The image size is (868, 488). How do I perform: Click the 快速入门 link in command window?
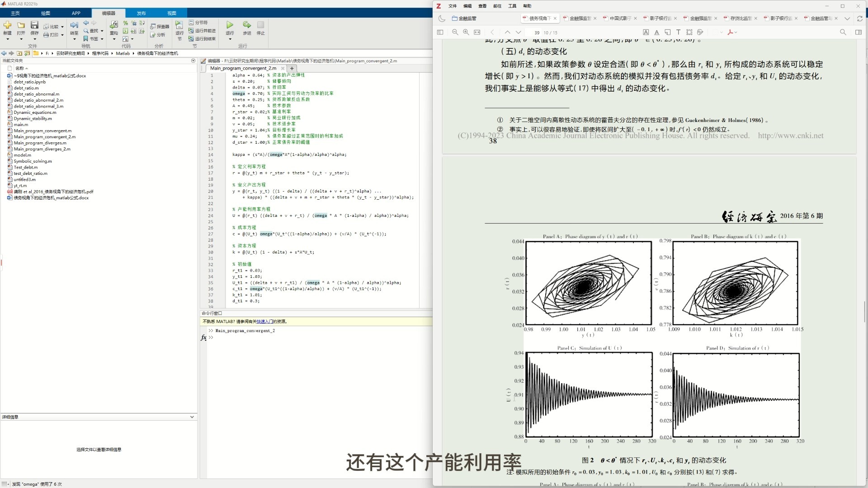pyautogui.click(x=264, y=322)
